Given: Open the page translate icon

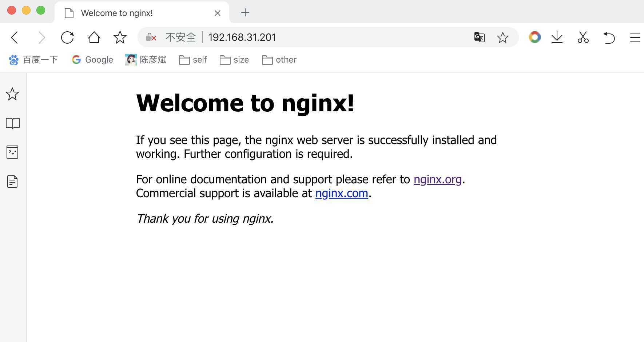Looking at the screenshot, I should [479, 37].
